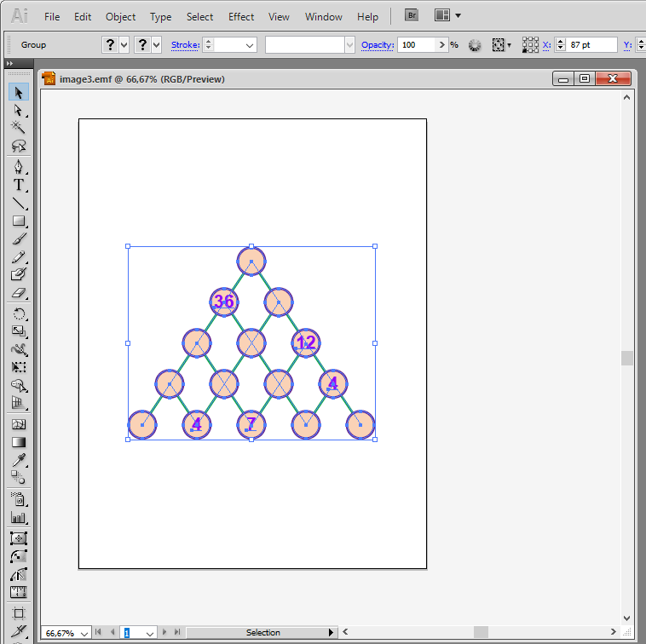Viewport: 646px width, 644px height.
Task: Click the Isolate Selected Object icon
Action: coord(498,45)
